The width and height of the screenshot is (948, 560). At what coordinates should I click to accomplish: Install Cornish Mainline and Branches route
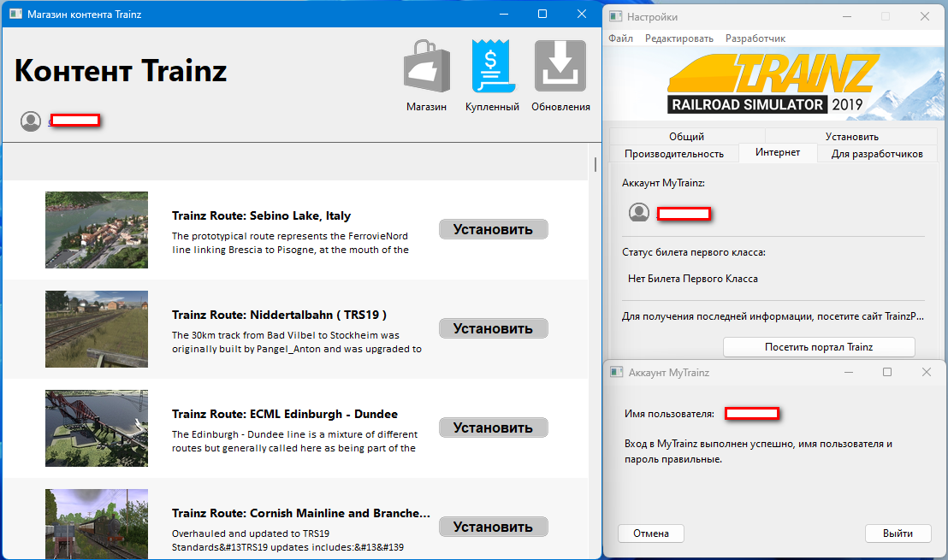click(x=494, y=527)
